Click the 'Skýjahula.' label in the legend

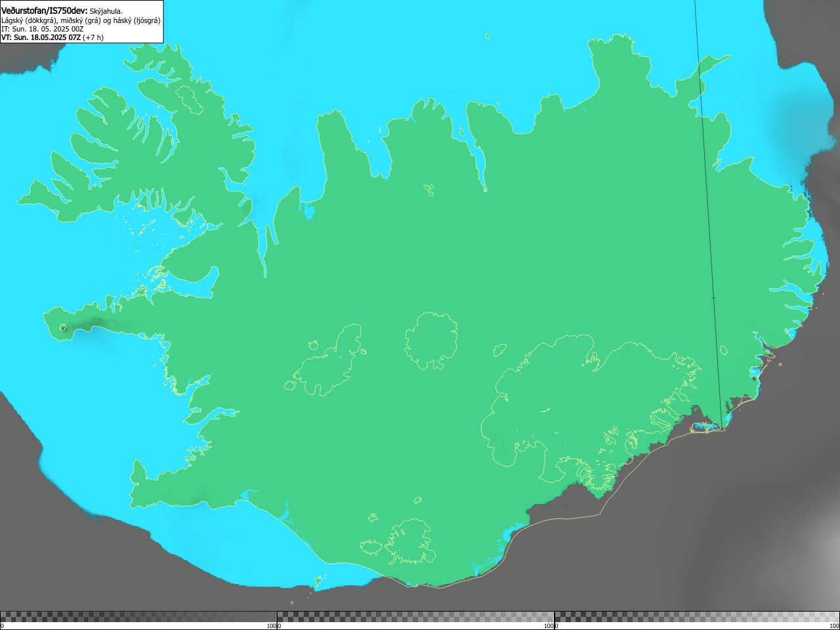click(x=106, y=11)
